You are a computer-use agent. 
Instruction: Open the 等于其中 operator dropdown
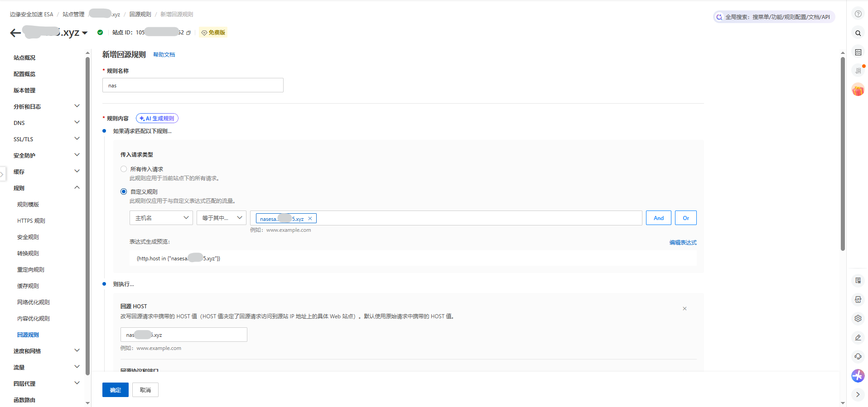(222, 218)
